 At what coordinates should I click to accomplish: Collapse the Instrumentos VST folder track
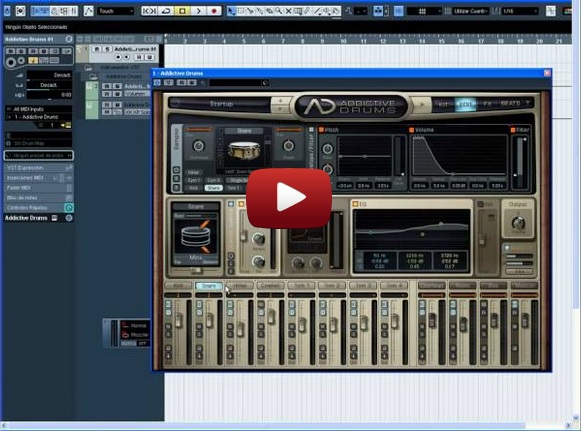tap(88, 67)
